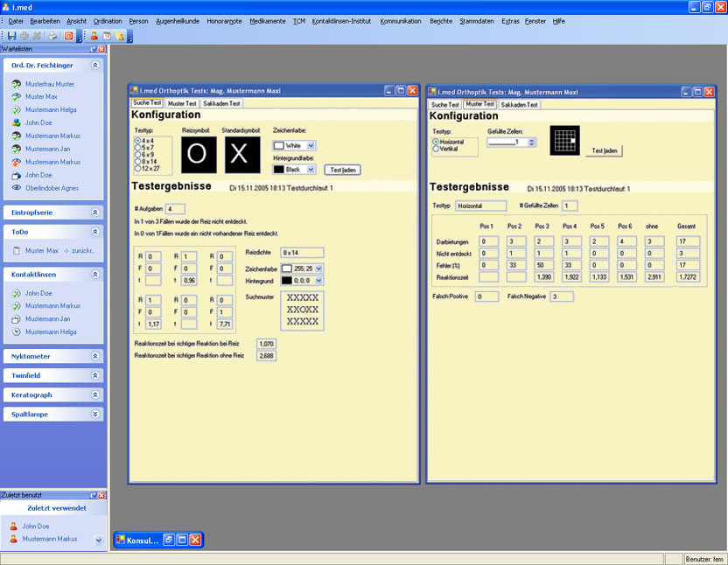Click Test laden in the Suche Test window
This screenshot has height=565, width=728.
pyautogui.click(x=342, y=170)
